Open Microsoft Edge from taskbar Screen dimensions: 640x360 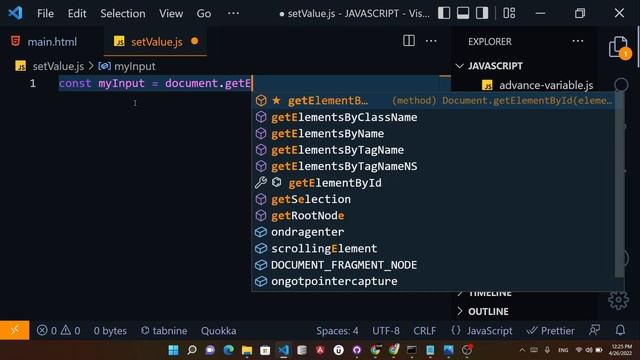tap(229, 350)
